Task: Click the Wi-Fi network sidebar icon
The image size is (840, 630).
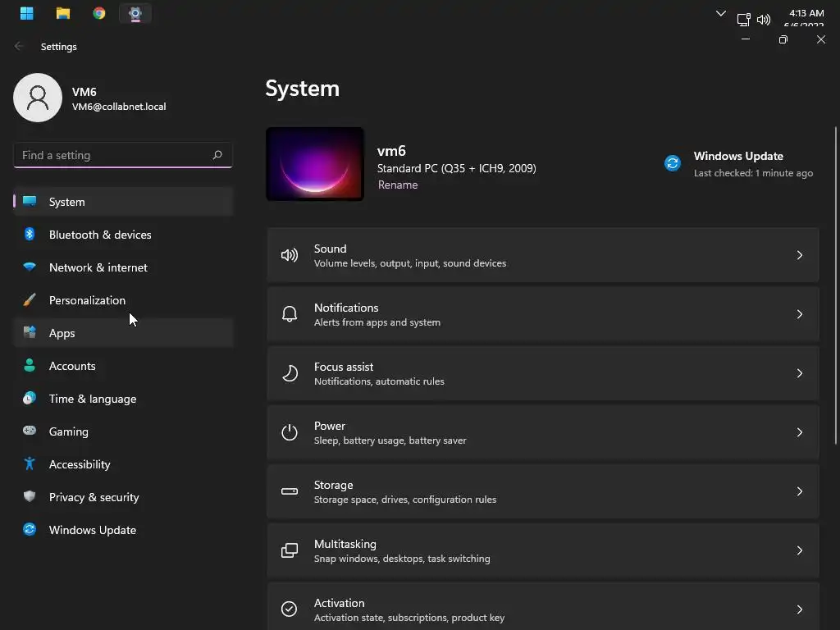Action: click(x=30, y=267)
